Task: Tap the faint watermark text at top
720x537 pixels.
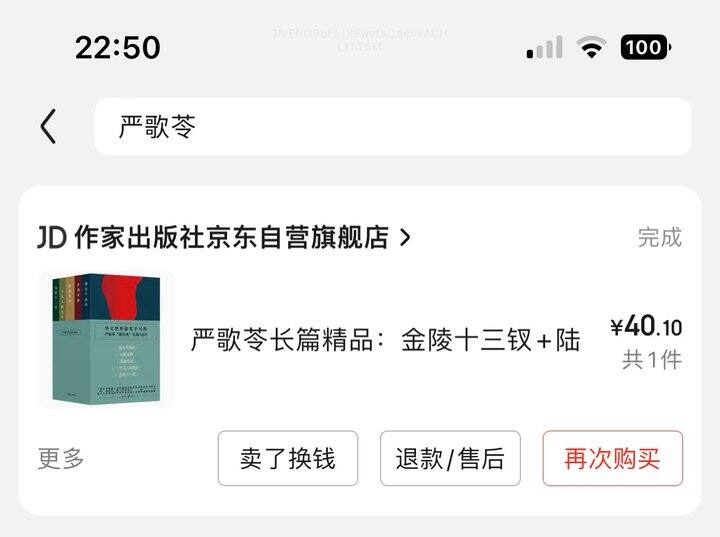Action: coord(360,39)
